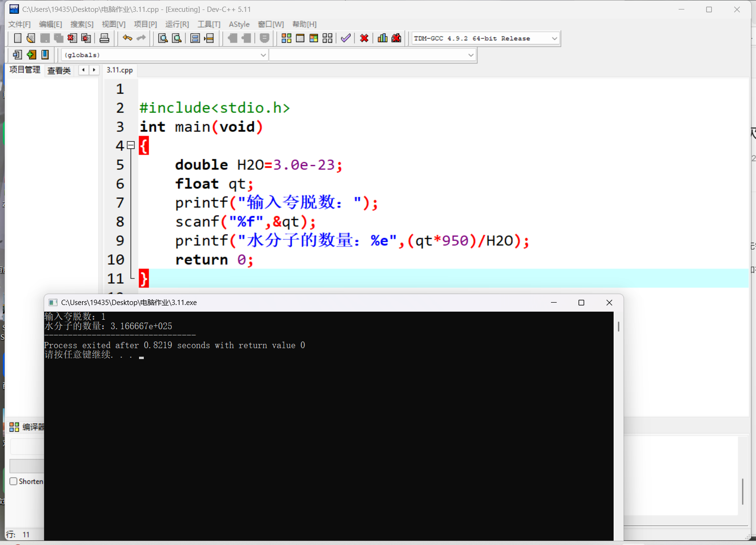Collapse the code fold at line 4
The height and width of the screenshot is (545, 756).
click(131, 146)
